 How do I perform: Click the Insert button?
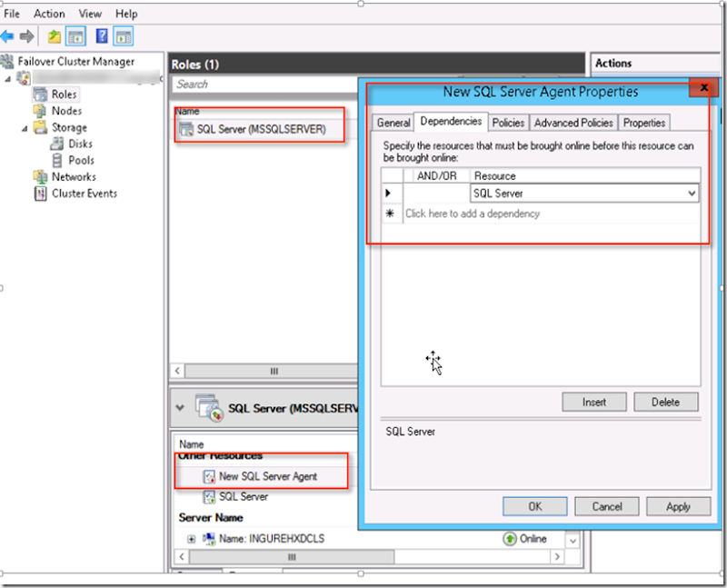coord(594,402)
